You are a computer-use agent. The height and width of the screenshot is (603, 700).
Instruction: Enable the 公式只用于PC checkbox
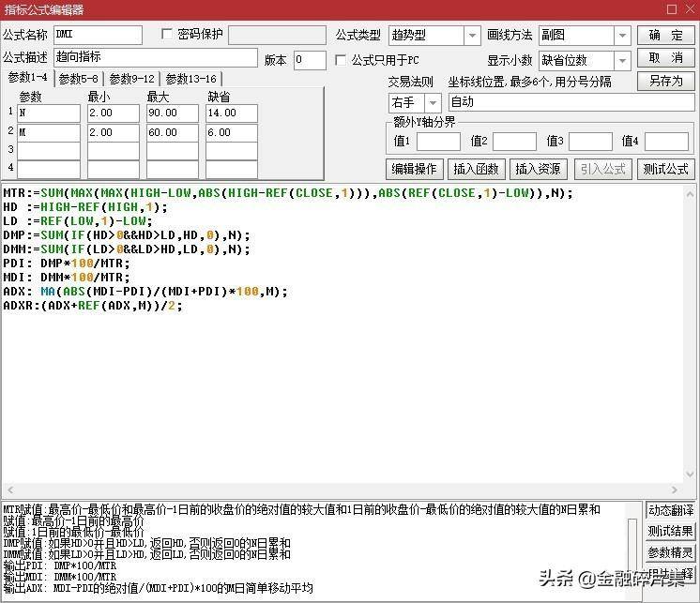point(341,60)
